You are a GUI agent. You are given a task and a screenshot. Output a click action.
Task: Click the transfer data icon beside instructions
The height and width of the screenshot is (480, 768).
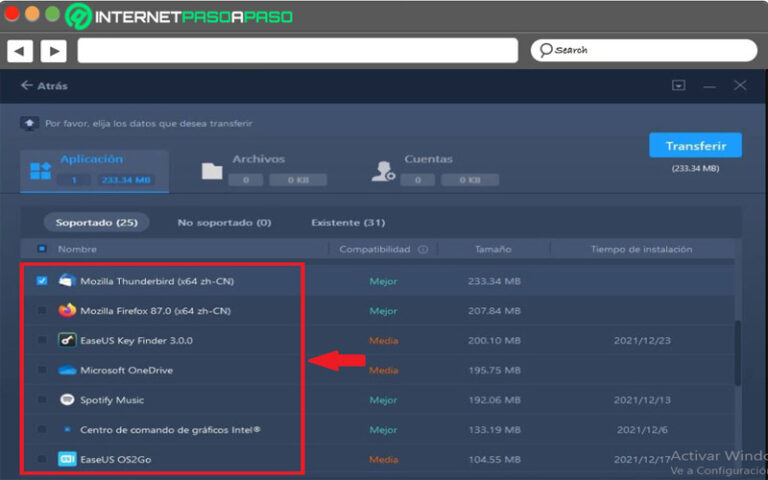pyautogui.click(x=29, y=123)
